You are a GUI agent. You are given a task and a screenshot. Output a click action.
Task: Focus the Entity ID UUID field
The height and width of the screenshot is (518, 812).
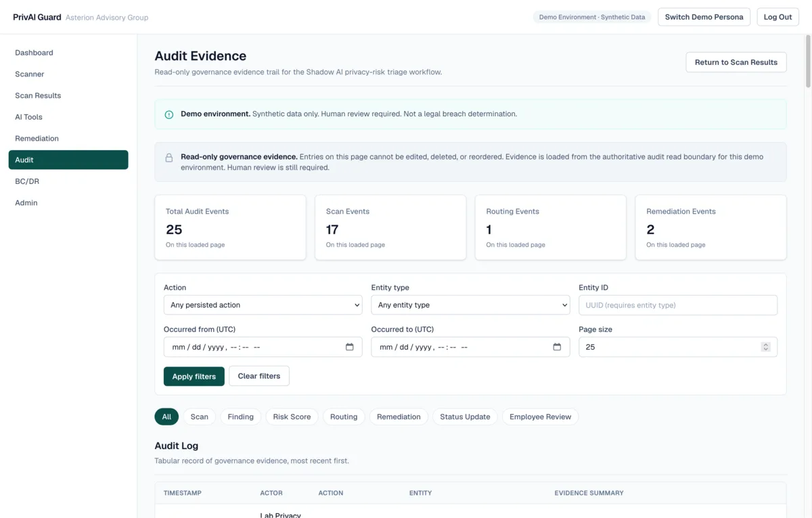[678, 305]
